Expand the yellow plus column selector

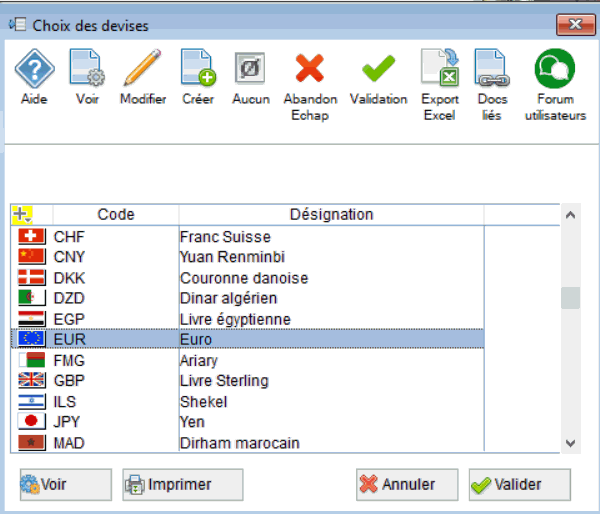coord(22,215)
